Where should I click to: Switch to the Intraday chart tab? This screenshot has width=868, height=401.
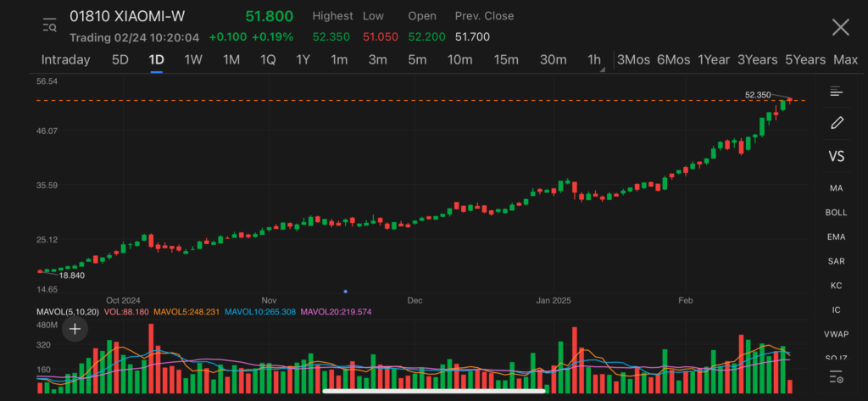click(x=65, y=59)
